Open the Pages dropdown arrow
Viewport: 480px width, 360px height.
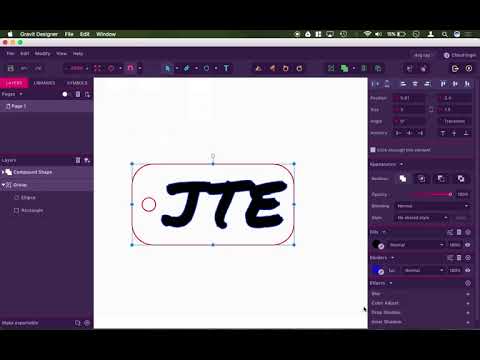tap(21, 94)
